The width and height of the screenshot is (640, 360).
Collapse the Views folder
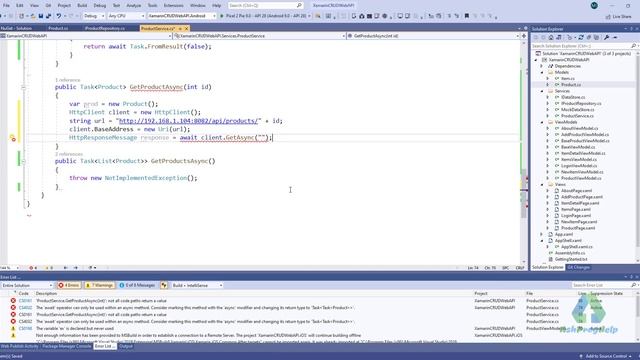[543, 184]
